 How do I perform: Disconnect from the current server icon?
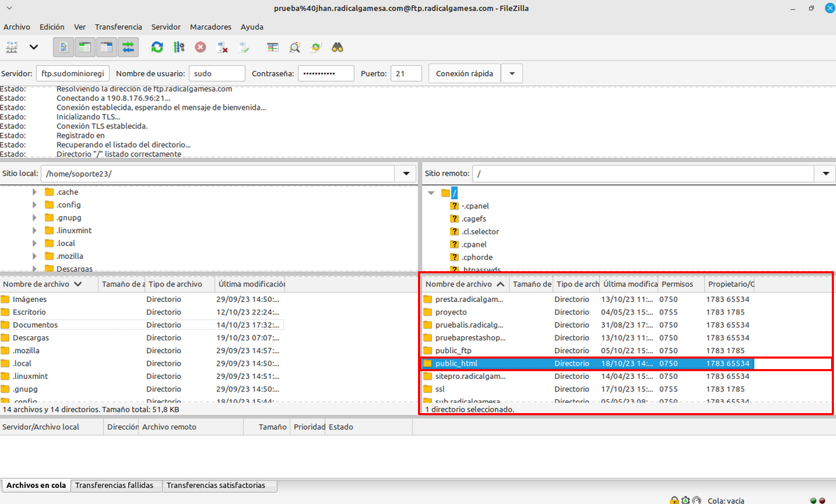pos(222,48)
